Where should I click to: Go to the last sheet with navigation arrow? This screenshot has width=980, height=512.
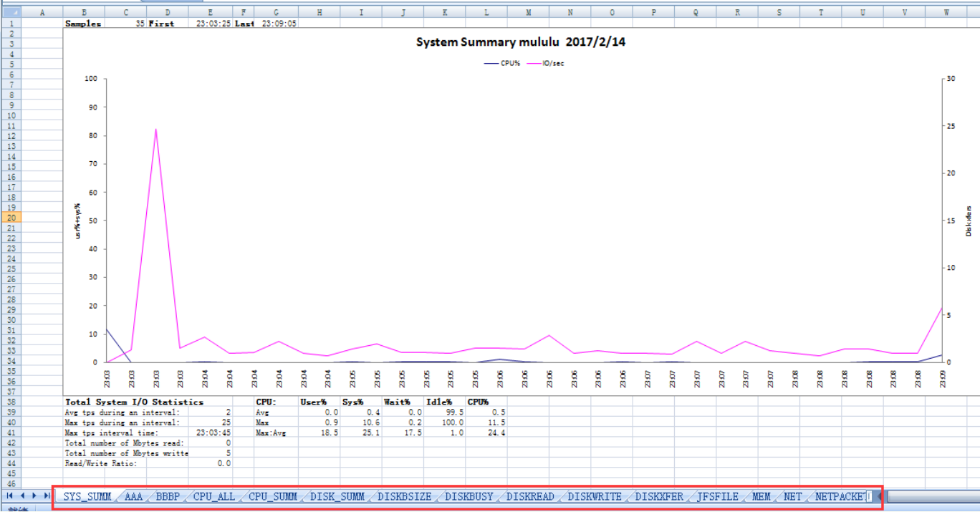pos(47,496)
